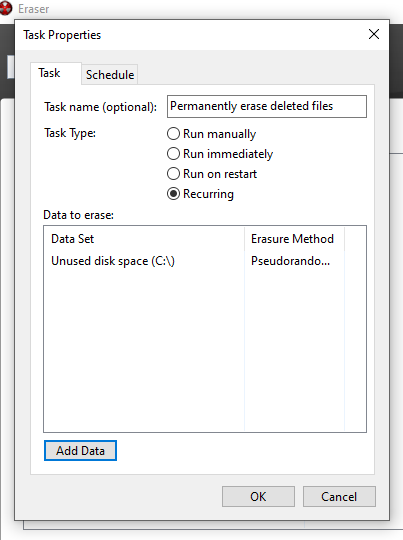Click the Erasure Method column header
The image size is (403, 540).
(x=294, y=239)
